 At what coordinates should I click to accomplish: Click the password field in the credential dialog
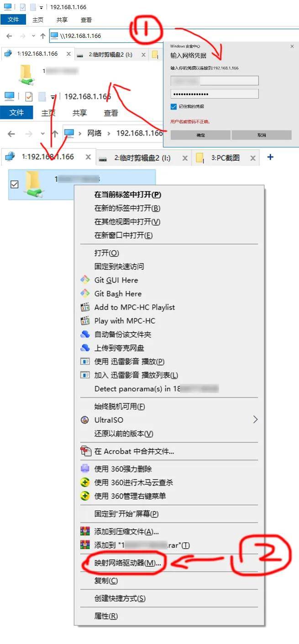(x=215, y=94)
